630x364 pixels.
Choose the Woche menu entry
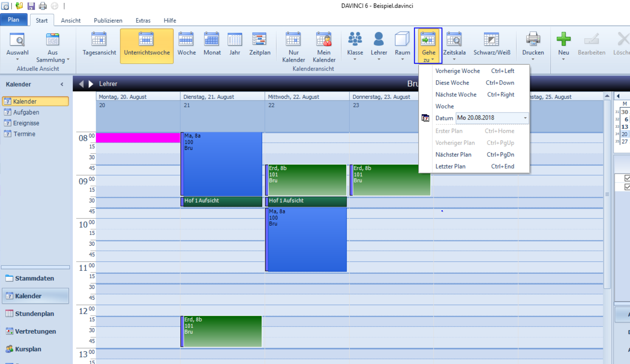pyautogui.click(x=474, y=106)
